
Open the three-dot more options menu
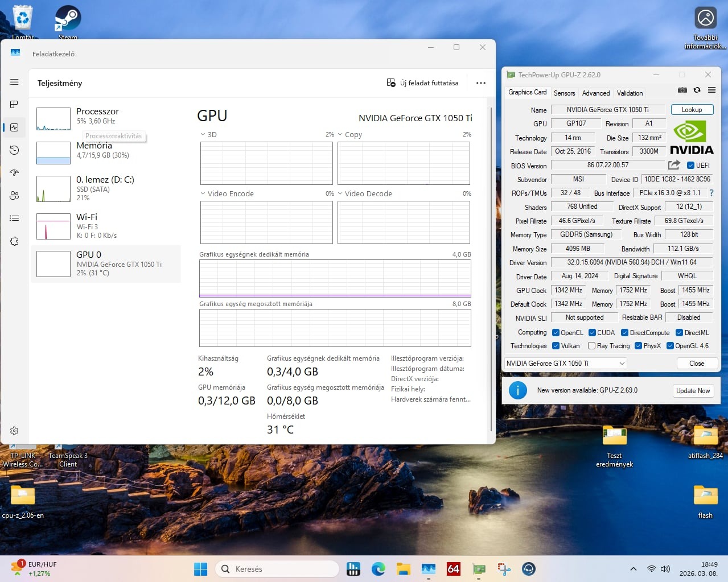click(481, 83)
